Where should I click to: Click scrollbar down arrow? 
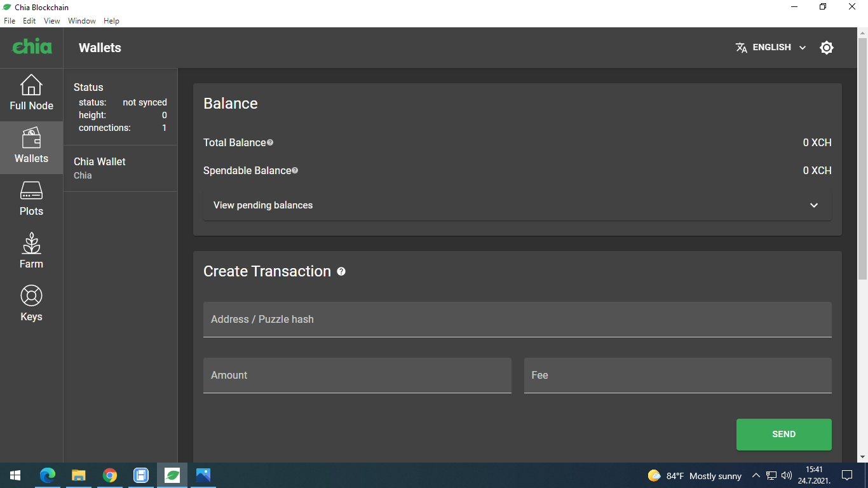click(862, 457)
